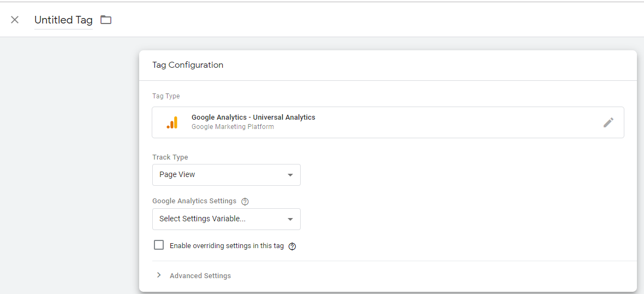Click the Google Analytics bar chart logo

click(x=172, y=122)
